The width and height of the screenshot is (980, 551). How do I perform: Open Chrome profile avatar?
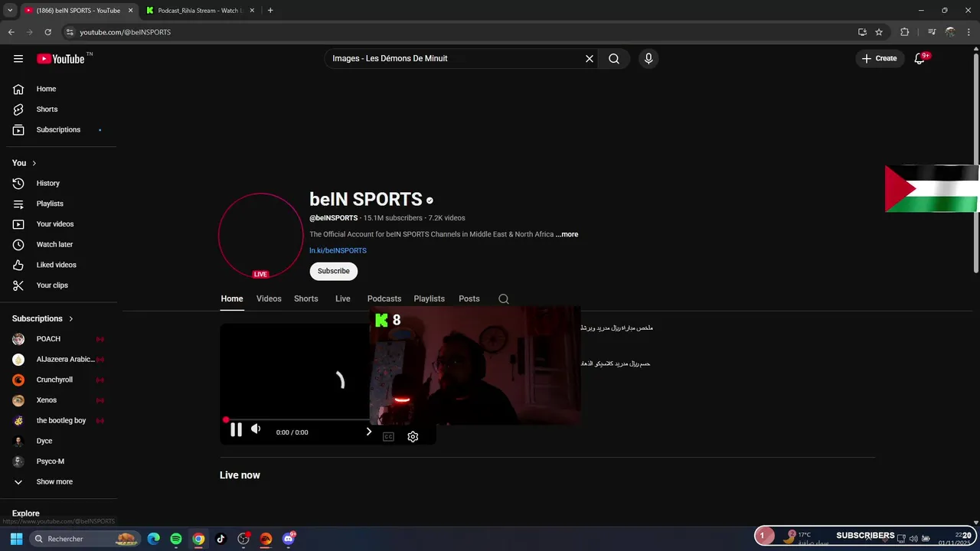coord(950,32)
